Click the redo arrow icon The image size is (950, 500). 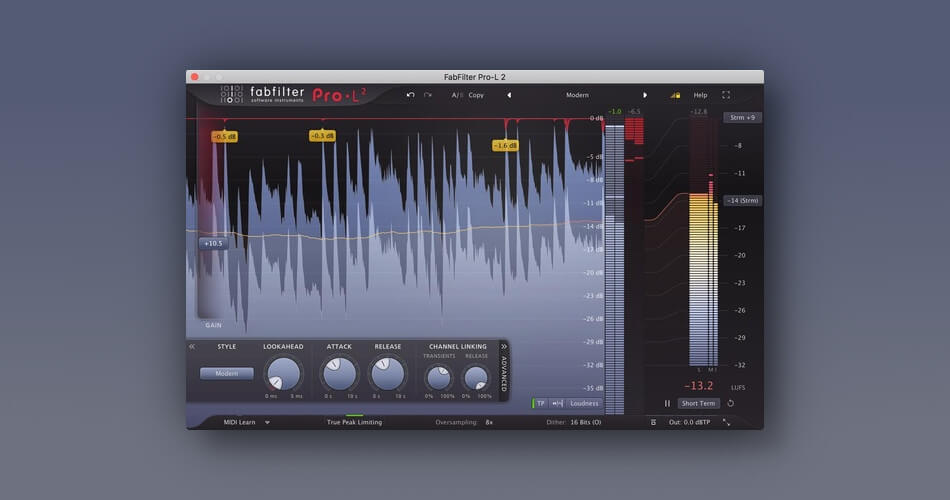(x=428, y=95)
